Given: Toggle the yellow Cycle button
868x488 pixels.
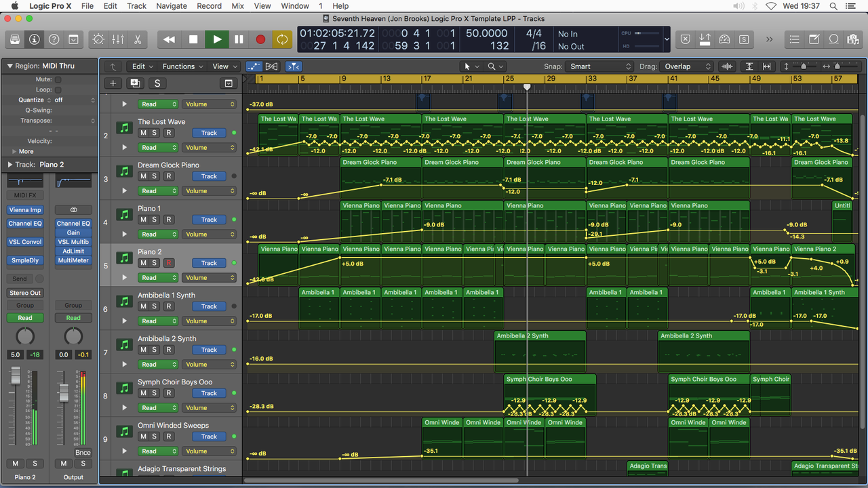Looking at the screenshot, I should click(282, 39).
